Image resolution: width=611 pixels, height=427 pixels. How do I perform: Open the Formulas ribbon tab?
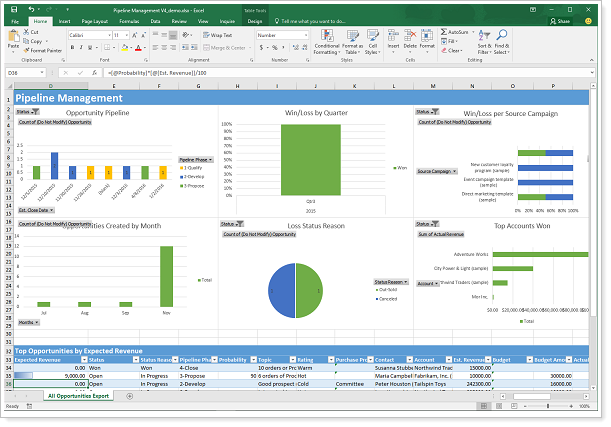coord(130,20)
